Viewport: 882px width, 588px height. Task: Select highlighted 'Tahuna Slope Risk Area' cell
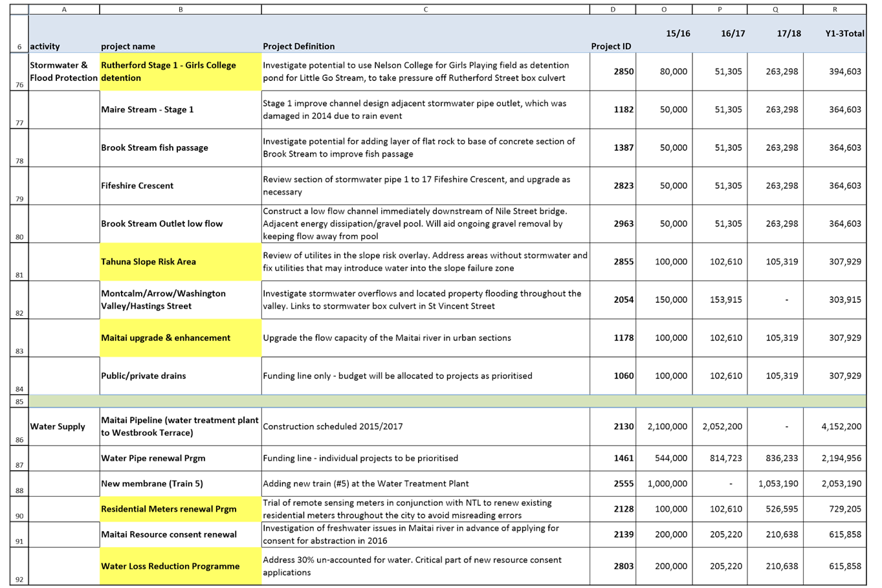(x=181, y=262)
